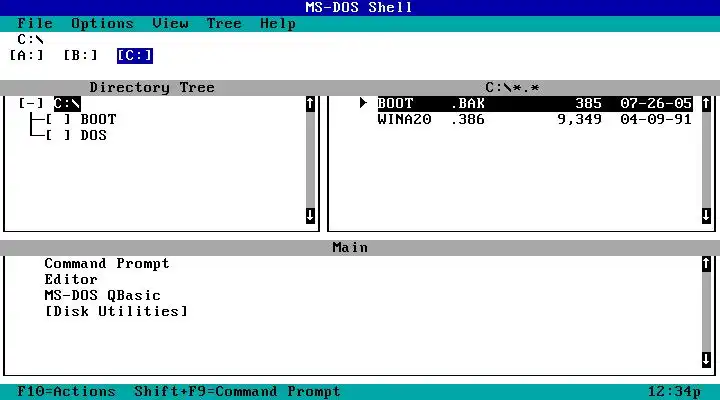The height and width of the screenshot is (400, 720).
Task: Open the Options menu
Action: 102,23
